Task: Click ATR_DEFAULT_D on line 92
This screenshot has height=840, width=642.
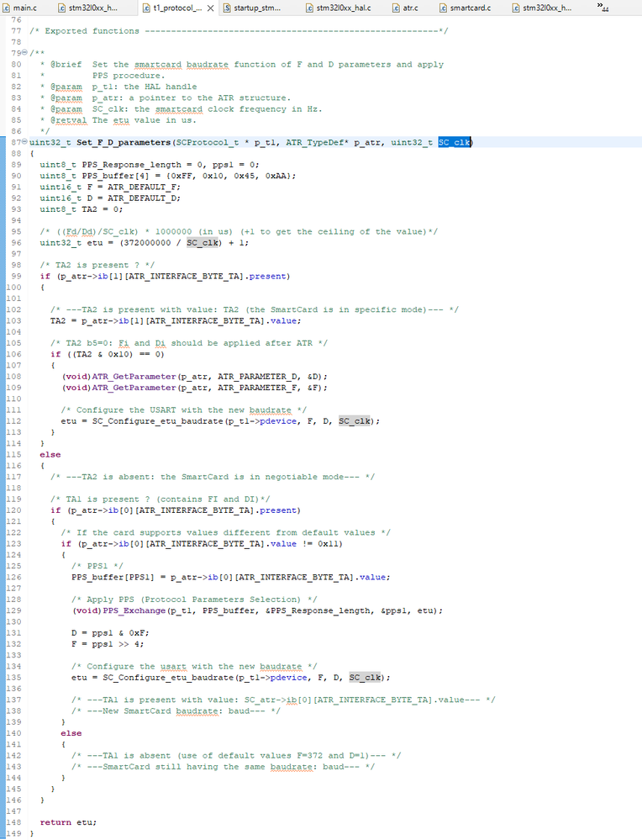Action: point(144,198)
